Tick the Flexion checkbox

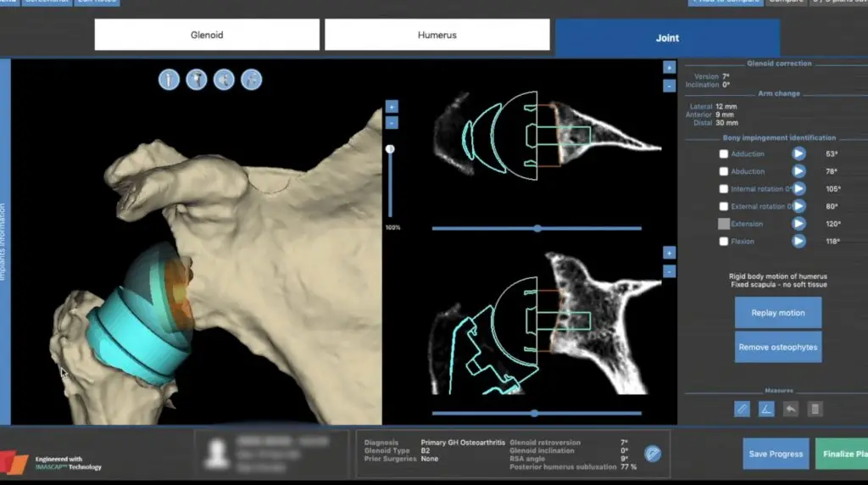point(723,242)
